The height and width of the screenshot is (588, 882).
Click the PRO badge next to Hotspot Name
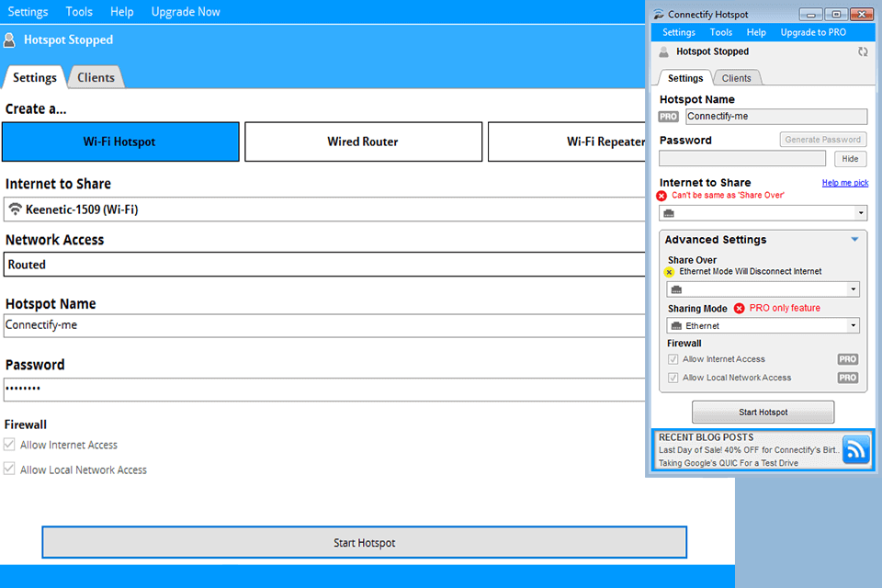coord(668,117)
